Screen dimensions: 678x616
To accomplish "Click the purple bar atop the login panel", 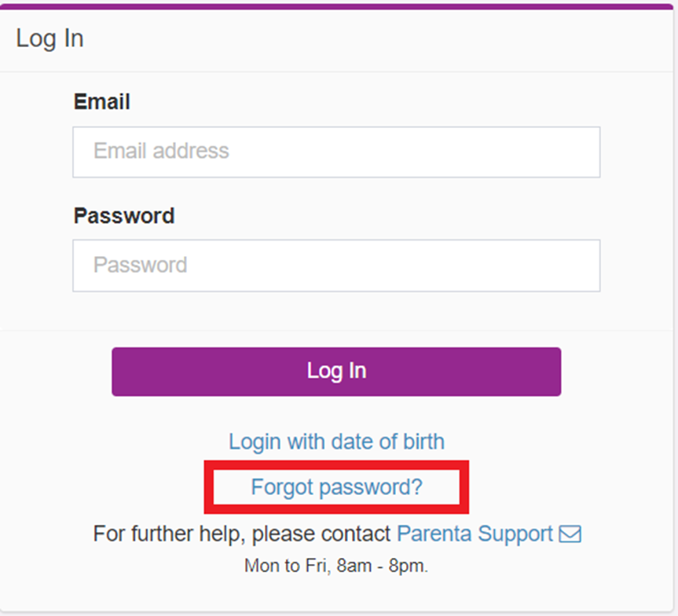I will (x=336, y=6).
